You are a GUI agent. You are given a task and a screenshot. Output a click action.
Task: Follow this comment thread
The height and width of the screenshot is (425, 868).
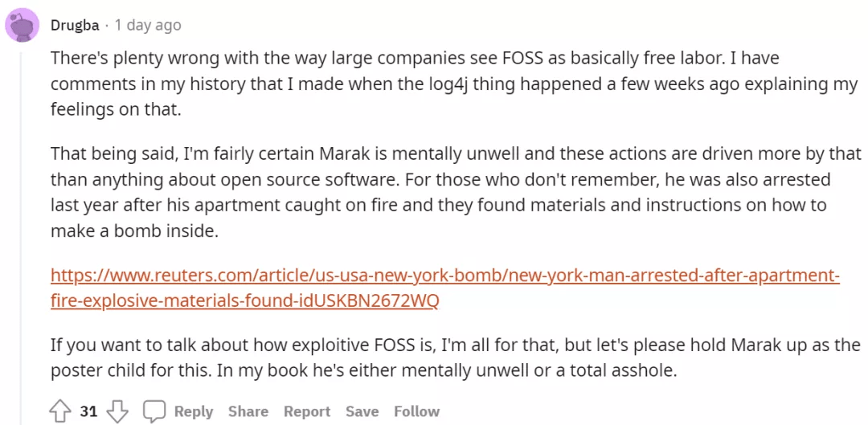click(416, 411)
